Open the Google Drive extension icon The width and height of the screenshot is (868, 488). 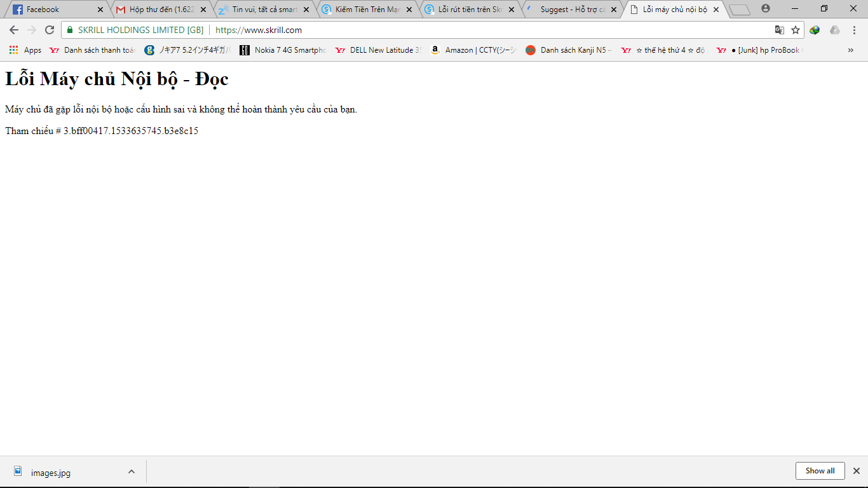click(835, 30)
